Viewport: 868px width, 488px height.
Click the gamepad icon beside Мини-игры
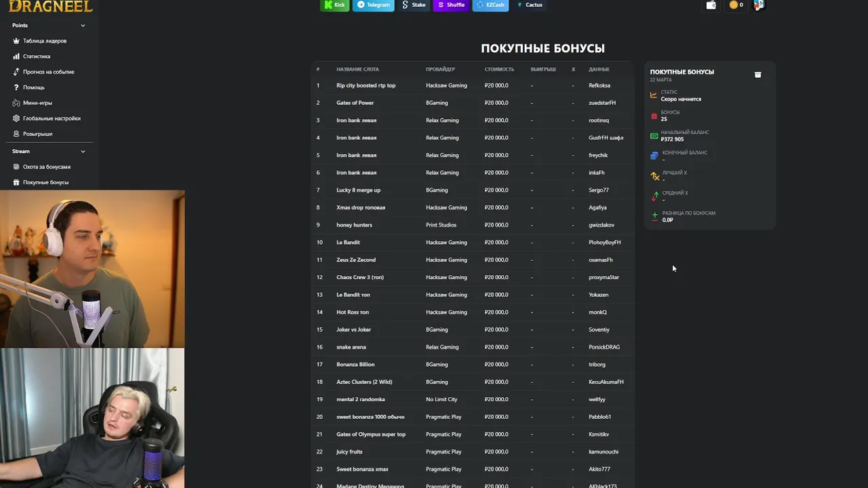pos(16,103)
